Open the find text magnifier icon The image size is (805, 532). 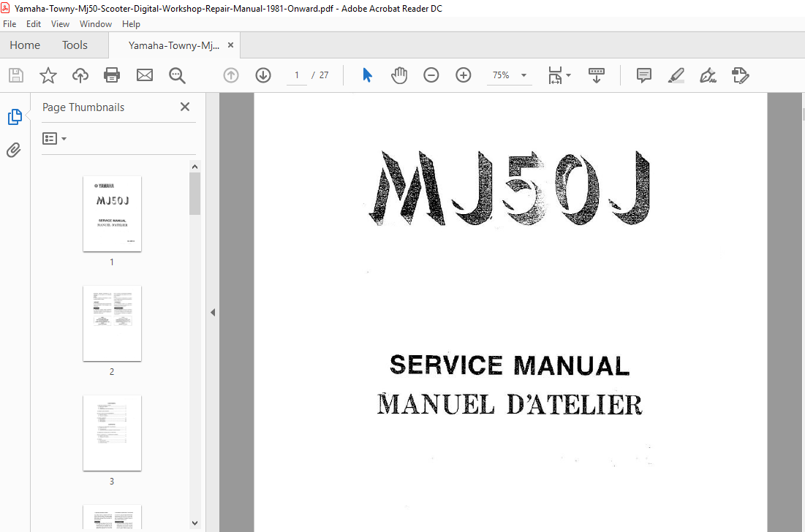pyautogui.click(x=177, y=75)
